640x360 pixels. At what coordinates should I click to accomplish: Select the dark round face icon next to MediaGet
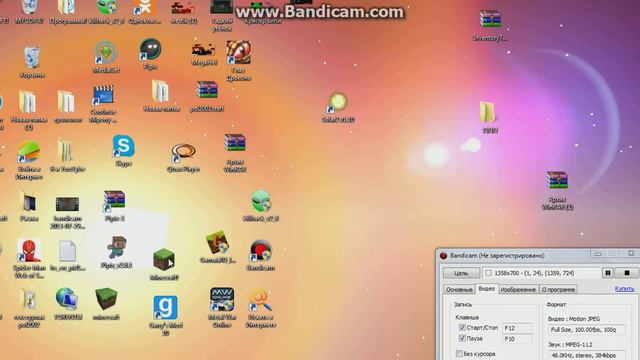(x=150, y=49)
